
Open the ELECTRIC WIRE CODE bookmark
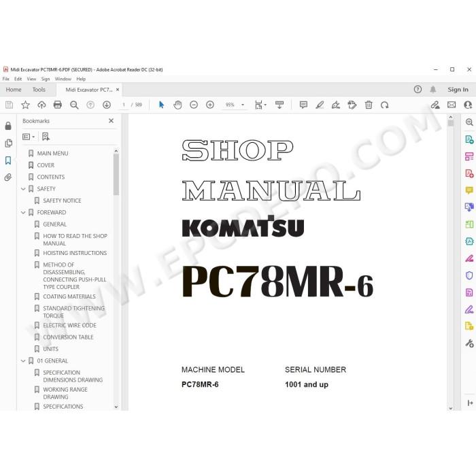(69, 325)
